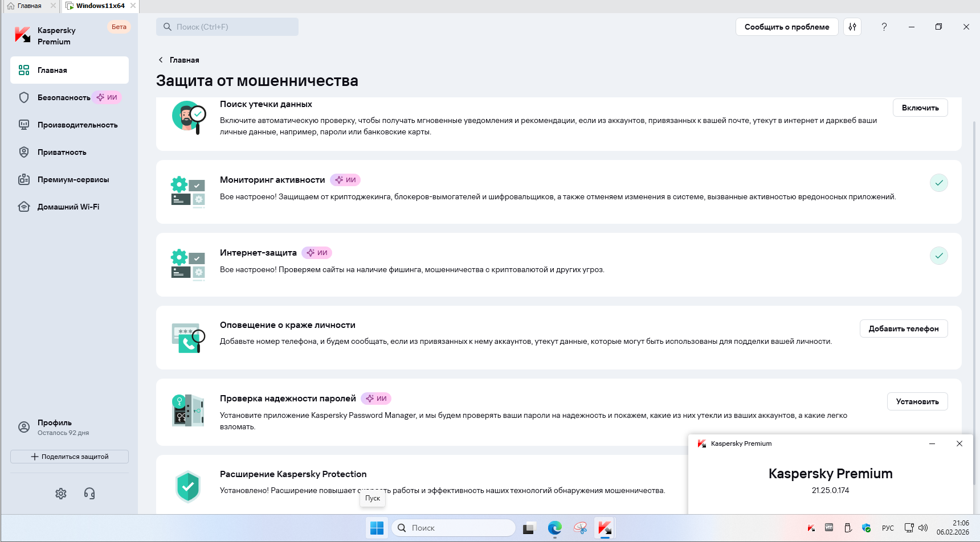Switch to the Главная VM tab

30,6
